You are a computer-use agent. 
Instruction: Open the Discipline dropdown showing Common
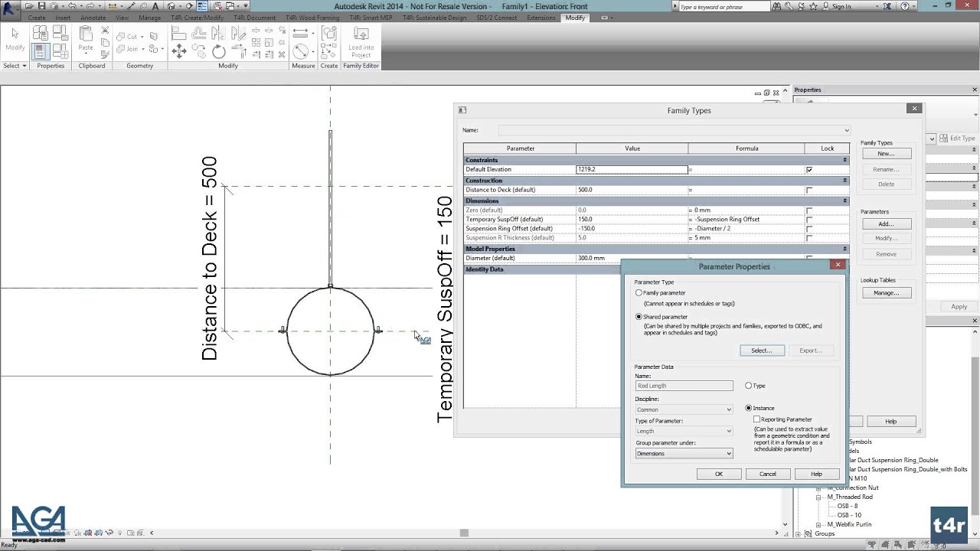(x=684, y=409)
